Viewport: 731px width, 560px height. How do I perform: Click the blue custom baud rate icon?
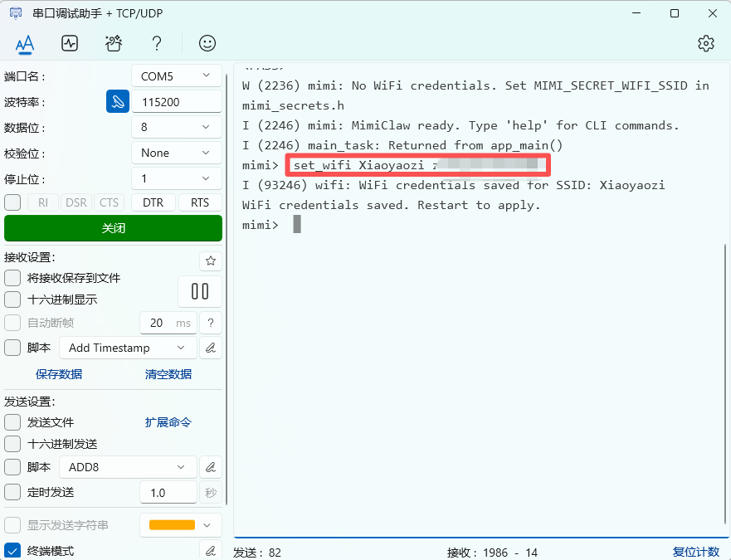point(118,102)
